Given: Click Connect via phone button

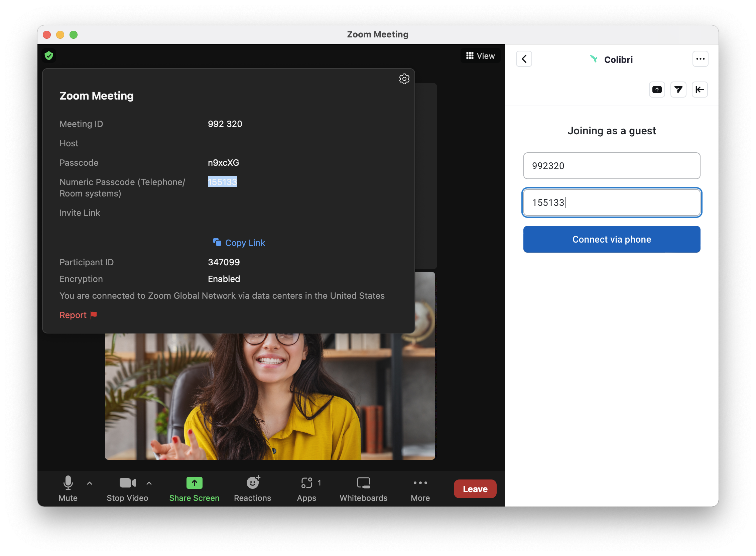Looking at the screenshot, I should [612, 239].
